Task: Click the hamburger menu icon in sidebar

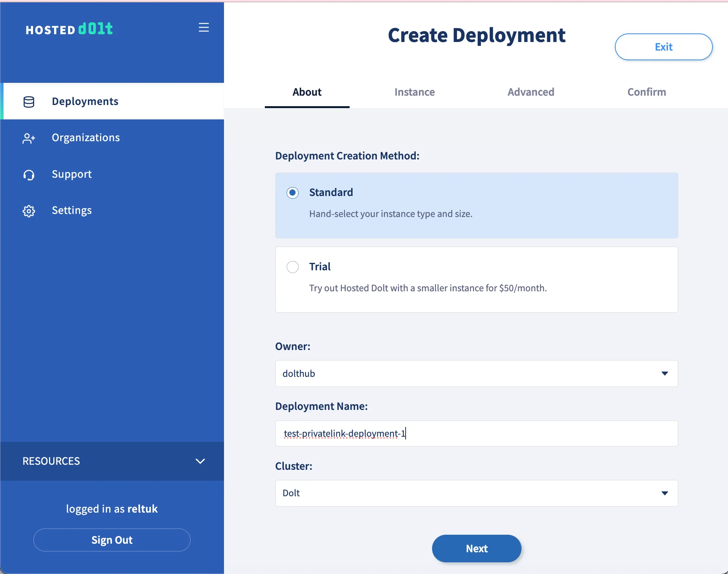Action: coord(204,27)
